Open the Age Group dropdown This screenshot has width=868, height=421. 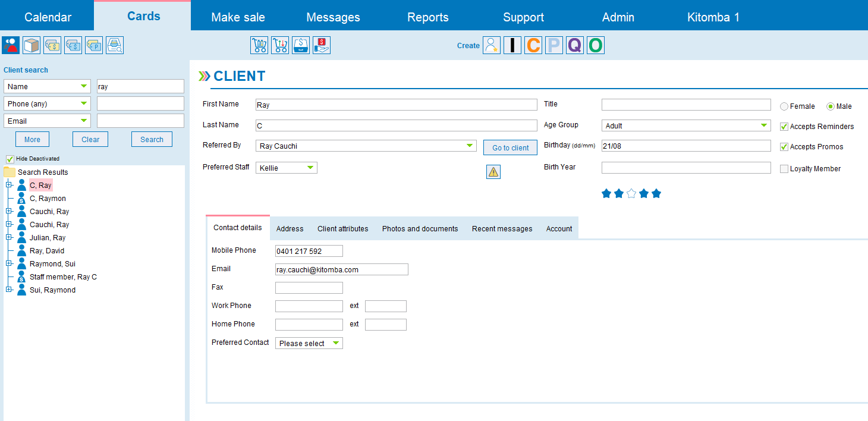686,125
